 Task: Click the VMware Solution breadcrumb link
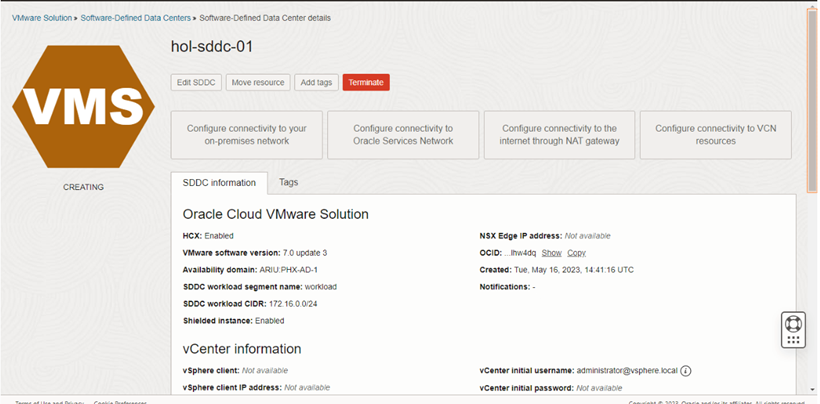coord(42,18)
